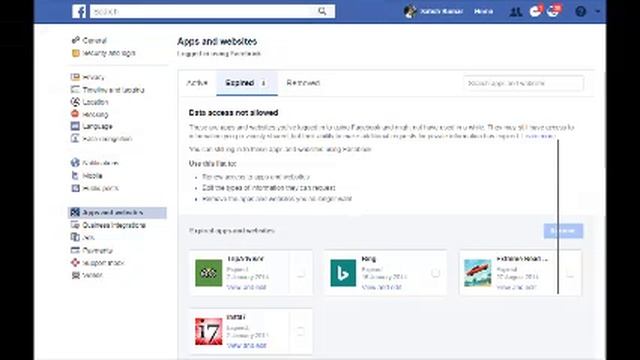Click the Business integrations icon
Image resolution: width=640 pixels, height=360 pixels.
click(x=75, y=225)
